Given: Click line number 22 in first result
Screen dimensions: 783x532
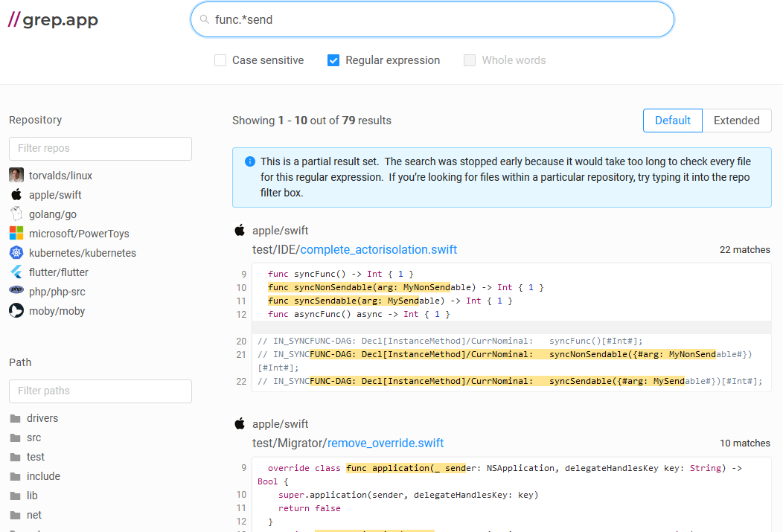Looking at the screenshot, I should [x=241, y=381].
